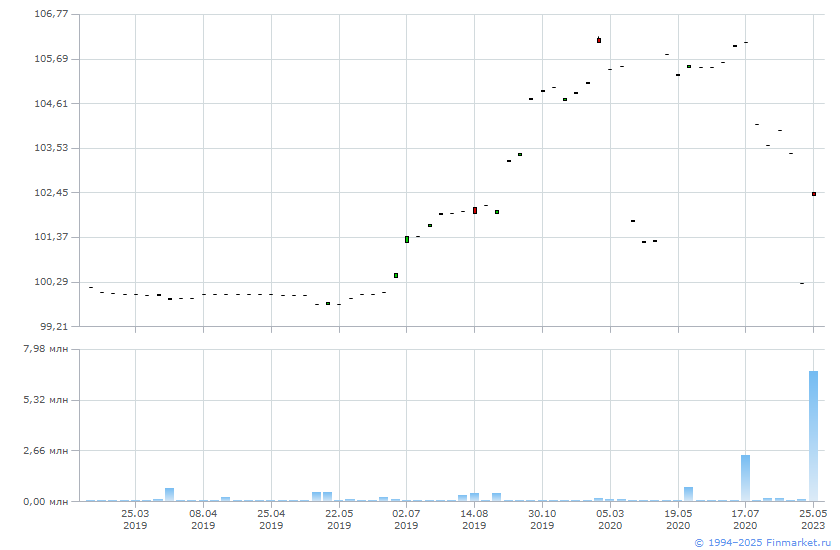This screenshot has height=550, width=840.
Task: Click the 17.07 2020 volume bar
Action: pos(745,478)
